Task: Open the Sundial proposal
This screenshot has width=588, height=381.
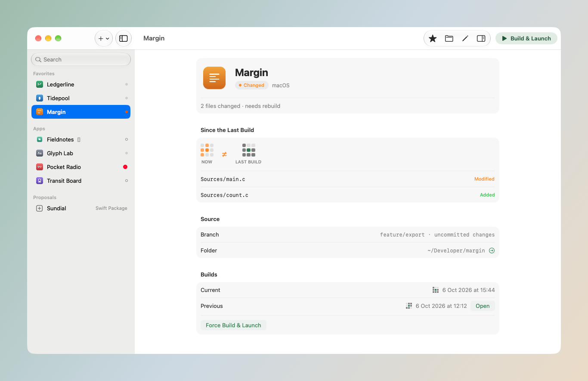Action: point(81,208)
